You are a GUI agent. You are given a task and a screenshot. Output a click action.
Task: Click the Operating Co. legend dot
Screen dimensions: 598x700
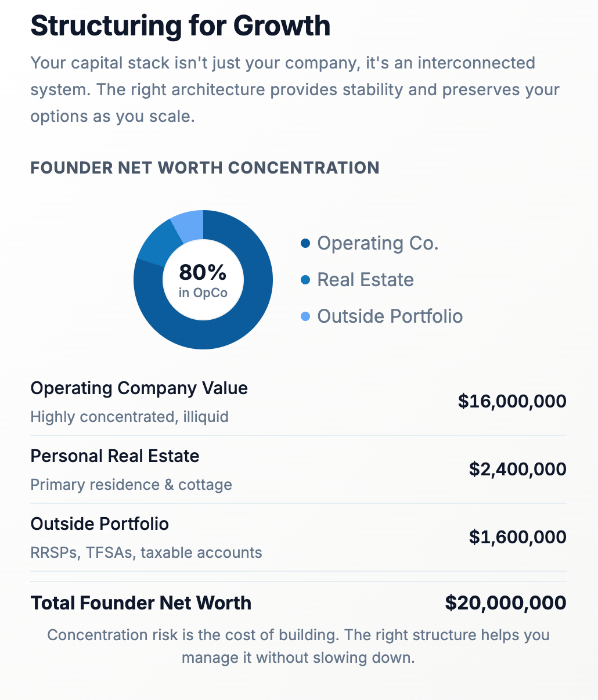click(305, 244)
